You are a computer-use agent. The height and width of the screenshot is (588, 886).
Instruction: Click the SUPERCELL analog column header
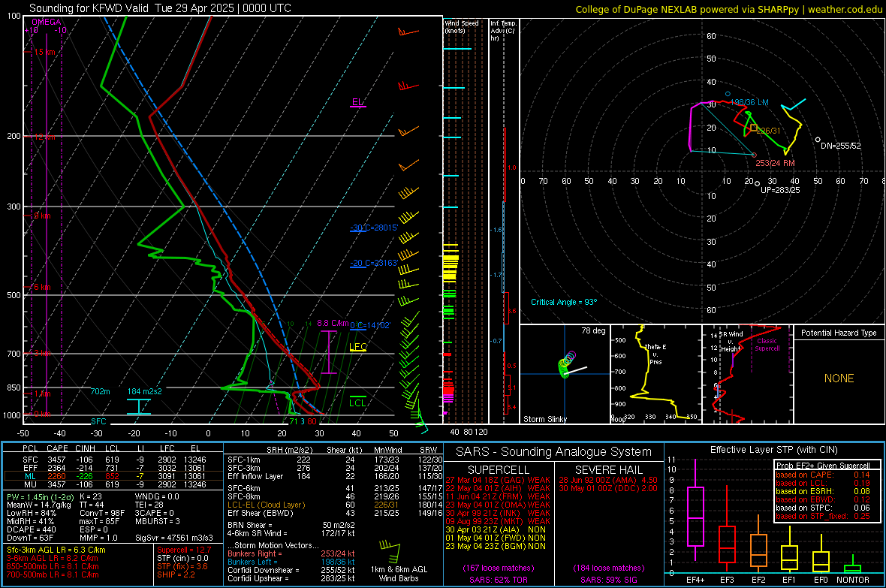point(499,470)
